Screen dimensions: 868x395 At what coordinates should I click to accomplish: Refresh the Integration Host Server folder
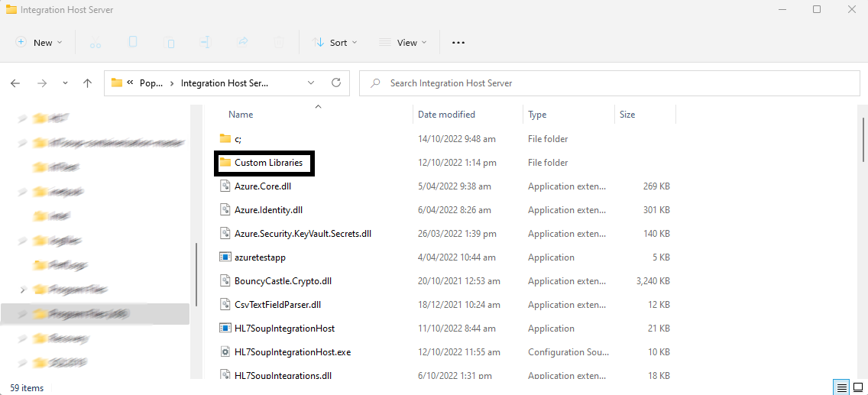coord(335,83)
